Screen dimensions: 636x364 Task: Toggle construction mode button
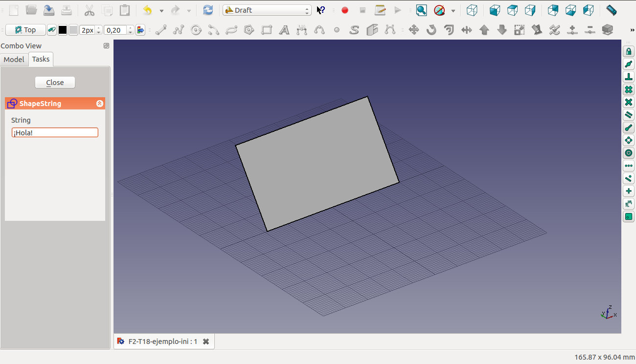(x=51, y=30)
